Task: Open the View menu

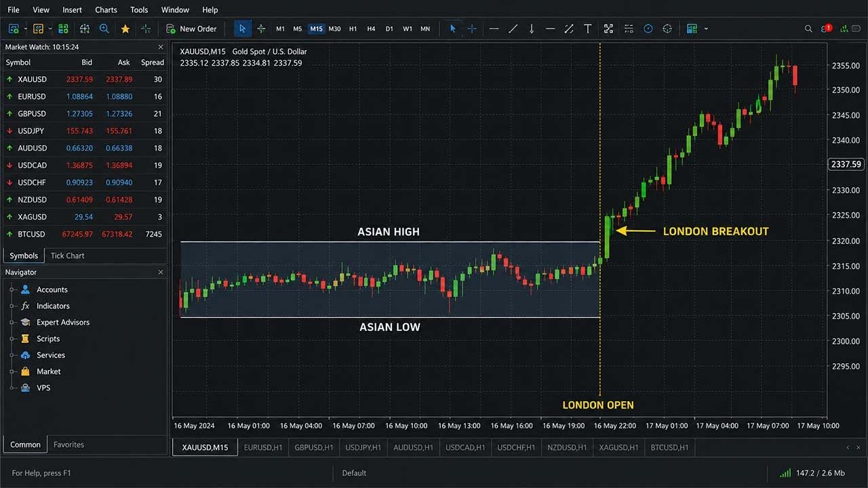Action: pyautogui.click(x=41, y=9)
